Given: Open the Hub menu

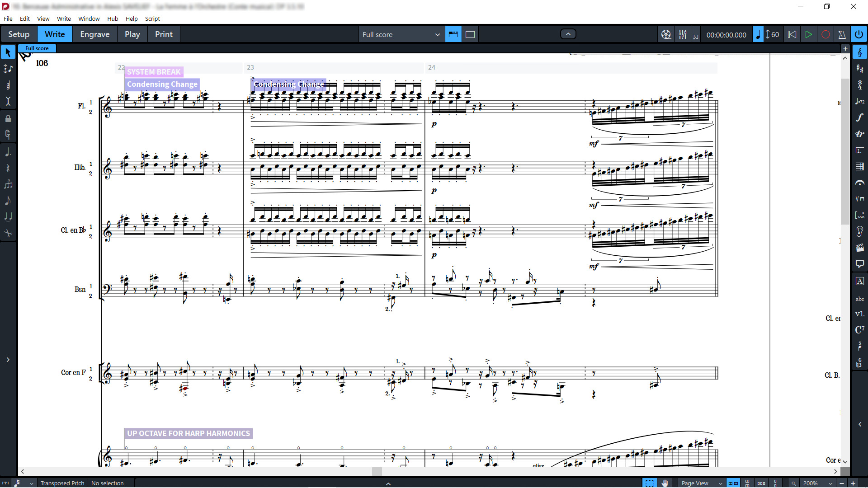Looking at the screenshot, I should (x=113, y=19).
